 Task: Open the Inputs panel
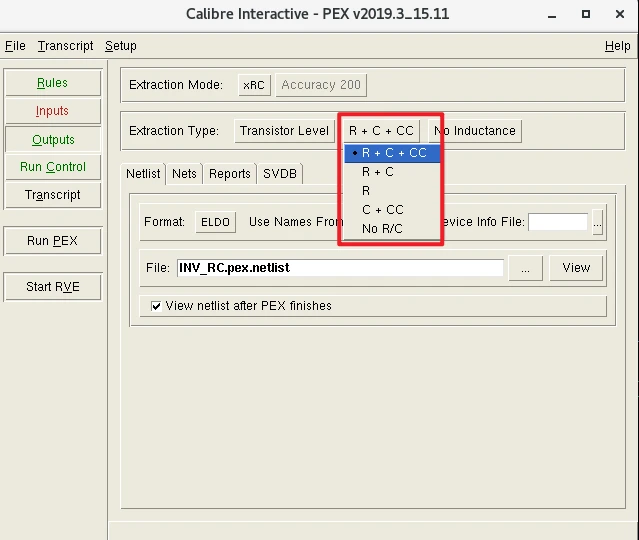tap(53, 111)
